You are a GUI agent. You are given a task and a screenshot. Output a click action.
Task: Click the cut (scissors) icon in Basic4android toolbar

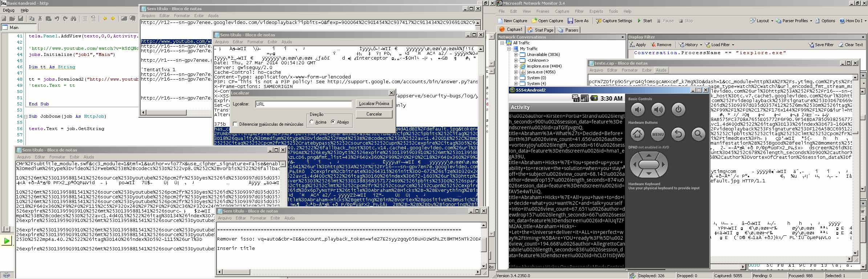[x=40, y=19]
